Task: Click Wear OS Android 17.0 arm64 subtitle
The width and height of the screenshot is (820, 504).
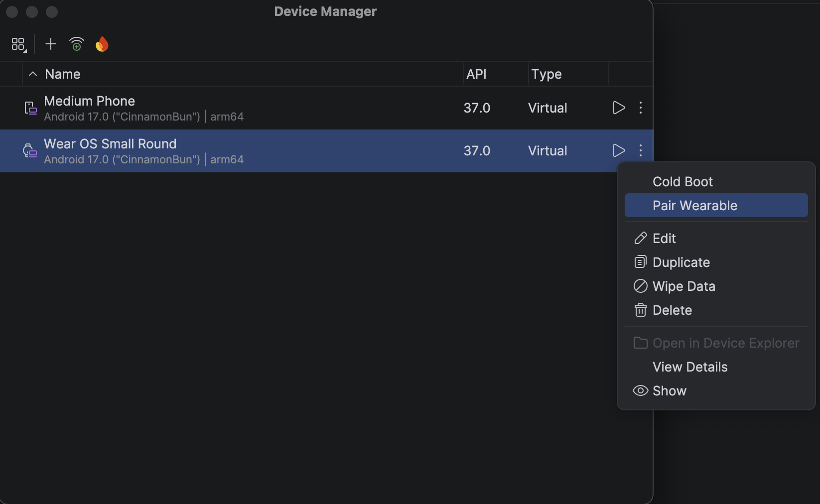Action: [143, 159]
